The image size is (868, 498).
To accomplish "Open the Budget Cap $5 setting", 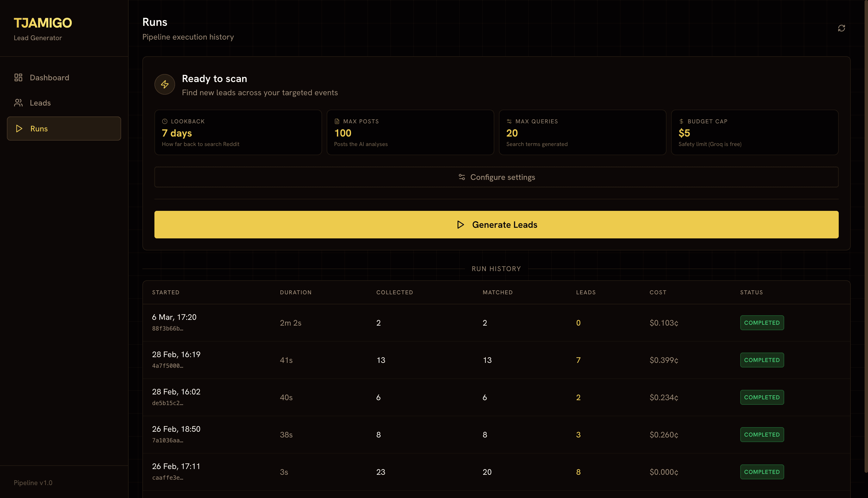I will [755, 132].
